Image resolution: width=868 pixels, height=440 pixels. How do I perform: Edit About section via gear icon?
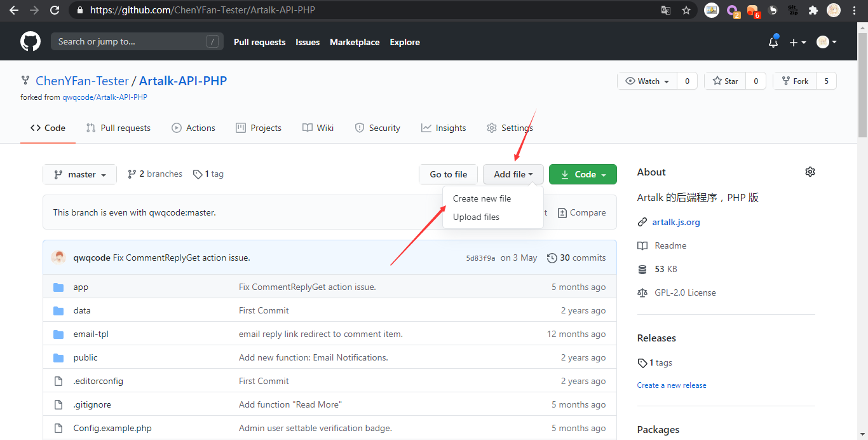[x=810, y=172]
